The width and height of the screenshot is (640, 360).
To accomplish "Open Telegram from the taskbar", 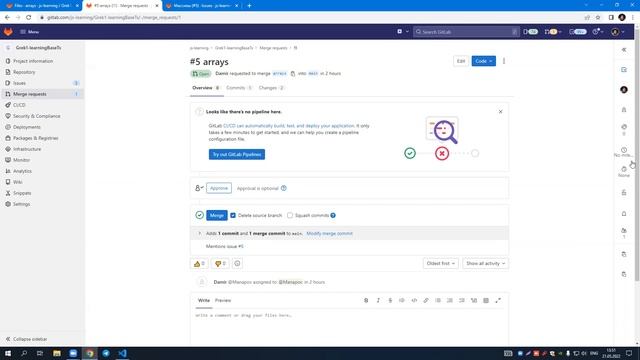I will (106, 353).
